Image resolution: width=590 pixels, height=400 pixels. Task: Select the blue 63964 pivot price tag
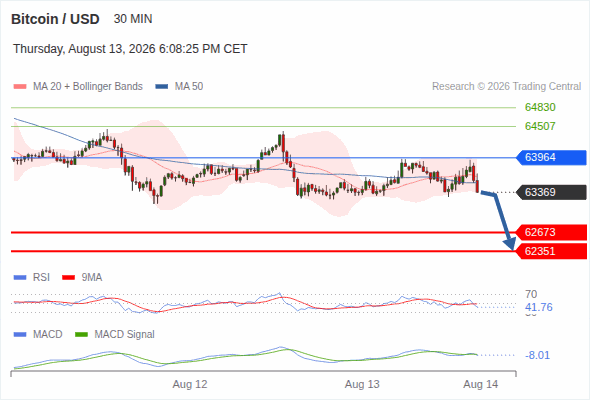[x=551, y=157]
